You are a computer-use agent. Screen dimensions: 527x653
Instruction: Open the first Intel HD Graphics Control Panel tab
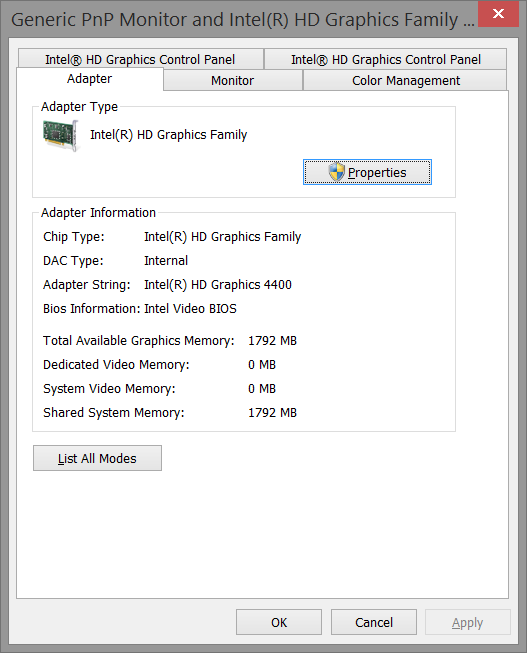click(140, 59)
